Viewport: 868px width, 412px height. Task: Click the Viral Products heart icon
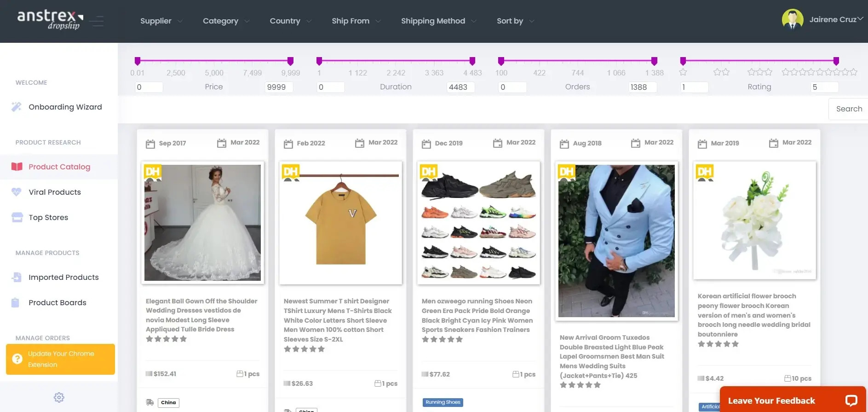point(17,191)
